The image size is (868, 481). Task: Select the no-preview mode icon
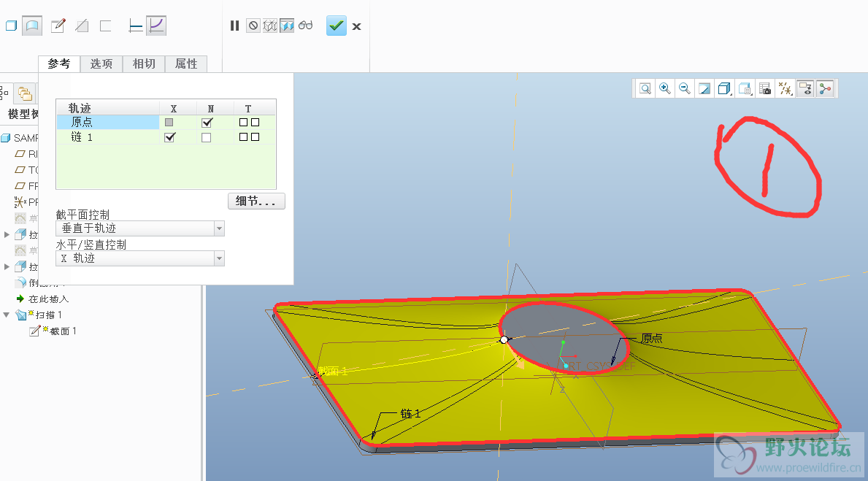pos(253,26)
